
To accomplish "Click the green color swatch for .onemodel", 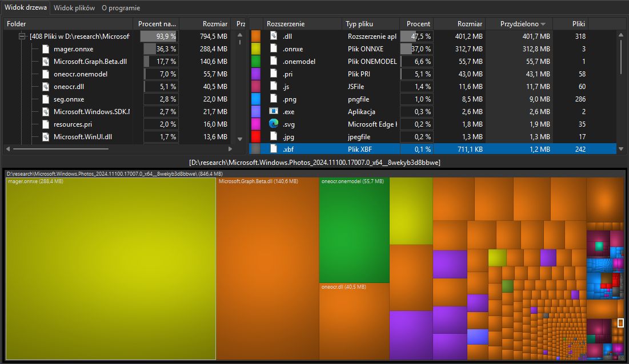I will (x=255, y=61).
